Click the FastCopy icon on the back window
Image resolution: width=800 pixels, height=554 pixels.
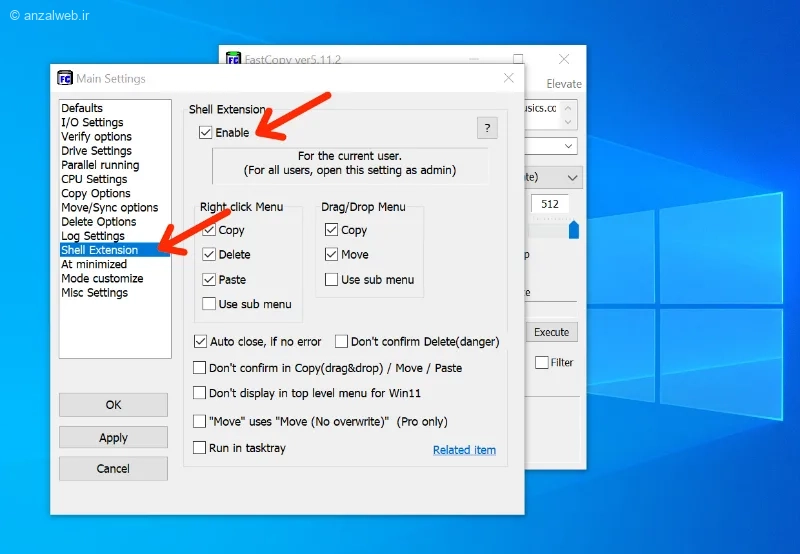pos(233,58)
